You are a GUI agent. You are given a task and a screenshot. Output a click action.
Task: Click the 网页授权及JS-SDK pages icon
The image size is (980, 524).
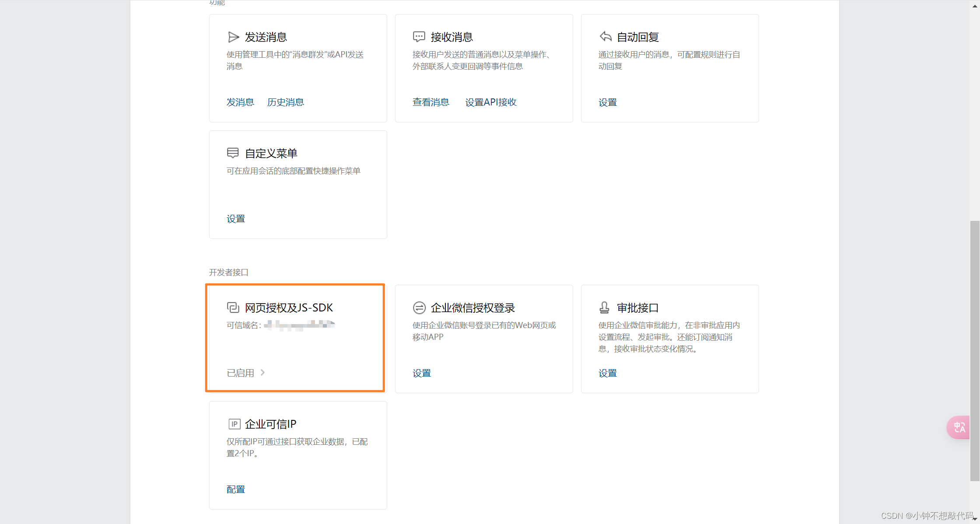pos(233,307)
